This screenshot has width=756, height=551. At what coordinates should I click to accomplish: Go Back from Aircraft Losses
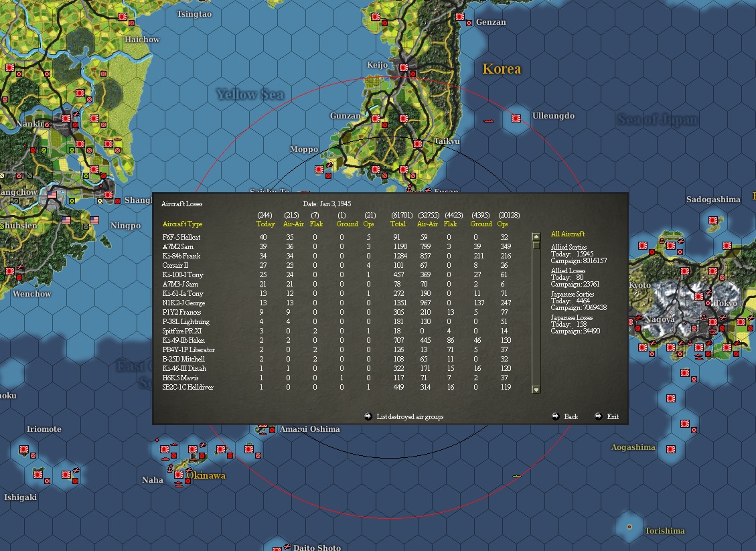point(571,416)
